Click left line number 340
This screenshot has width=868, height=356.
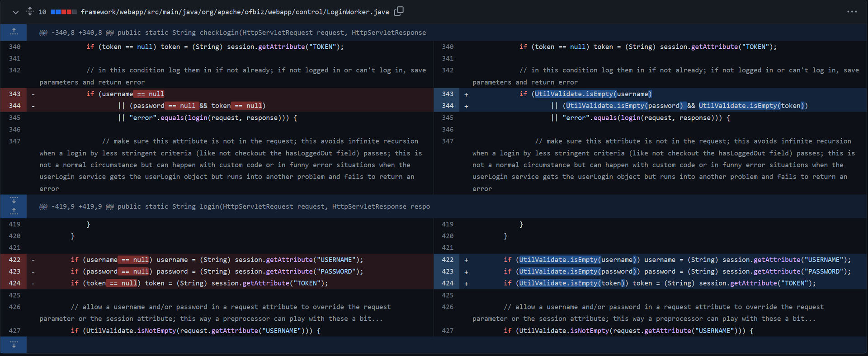pos(14,47)
